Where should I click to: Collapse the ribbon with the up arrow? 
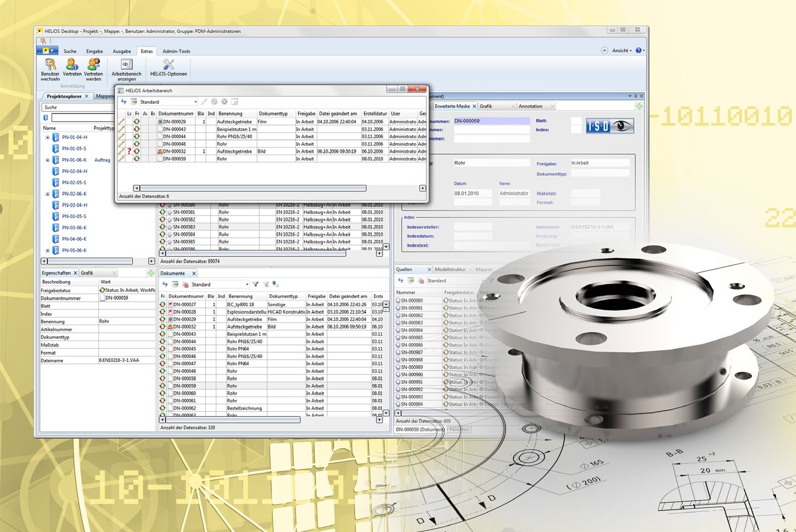pyautogui.click(x=604, y=50)
